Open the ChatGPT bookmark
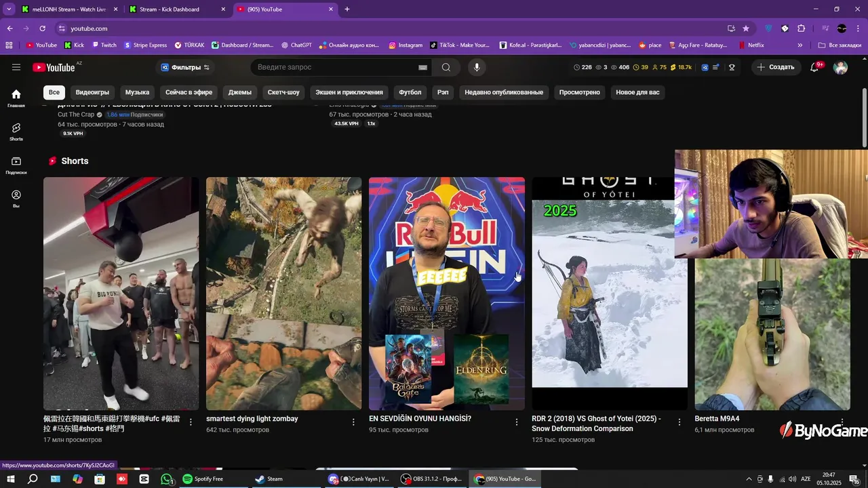 [296, 45]
